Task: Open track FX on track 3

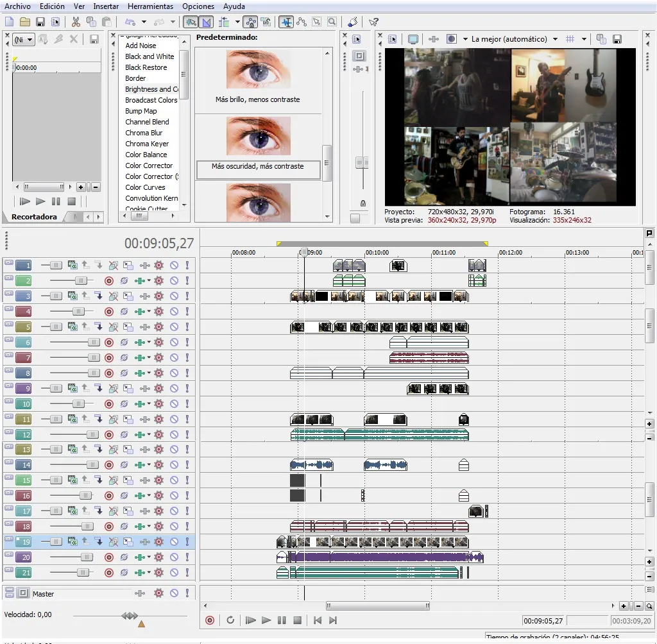Action: [158, 296]
